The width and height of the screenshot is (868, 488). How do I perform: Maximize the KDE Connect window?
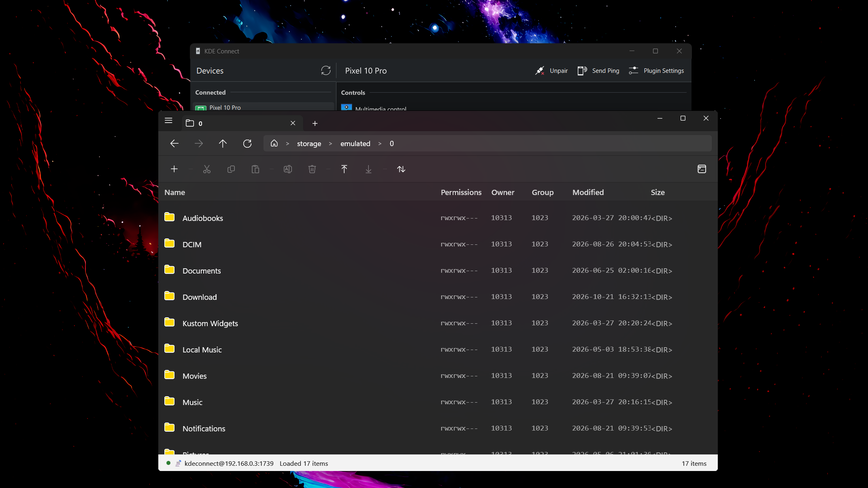(655, 51)
